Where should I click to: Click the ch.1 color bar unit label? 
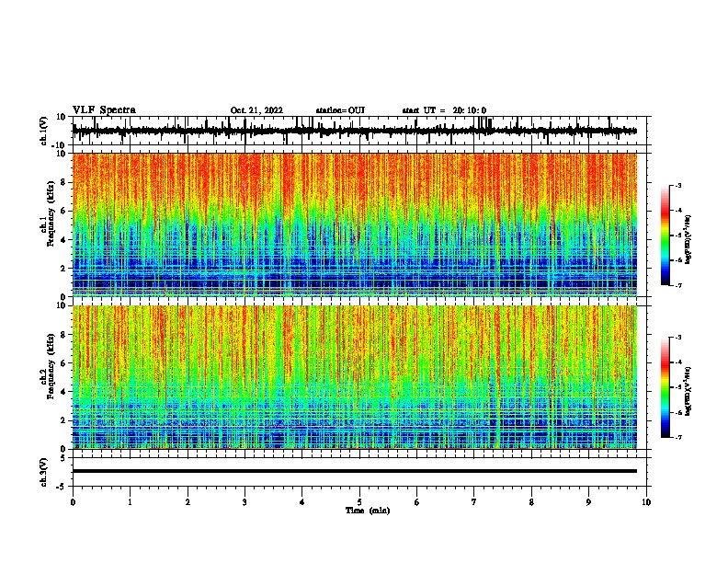click(688, 239)
